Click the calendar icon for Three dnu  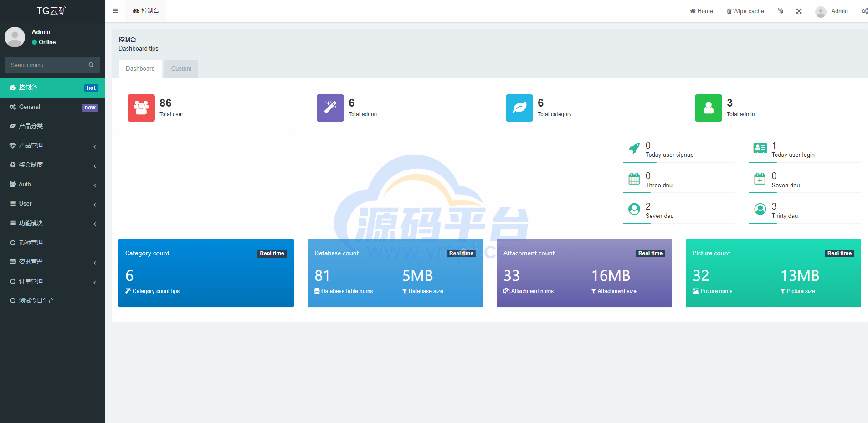(x=634, y=179)
